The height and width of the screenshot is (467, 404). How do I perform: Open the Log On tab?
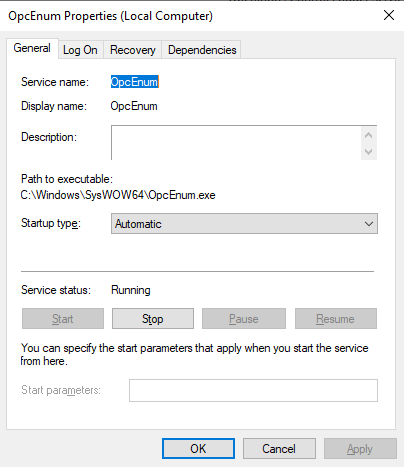click(80, 50)
